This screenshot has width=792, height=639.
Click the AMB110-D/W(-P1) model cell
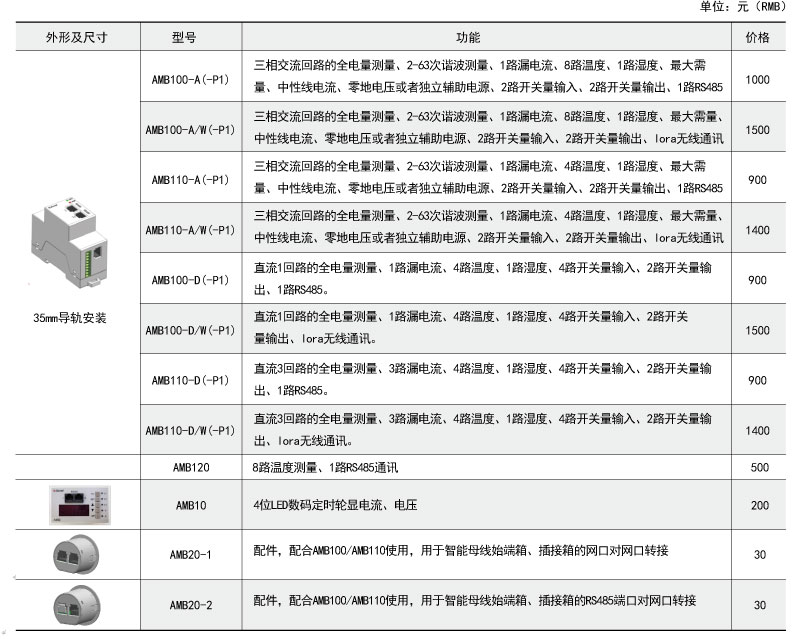pos(190,430)
